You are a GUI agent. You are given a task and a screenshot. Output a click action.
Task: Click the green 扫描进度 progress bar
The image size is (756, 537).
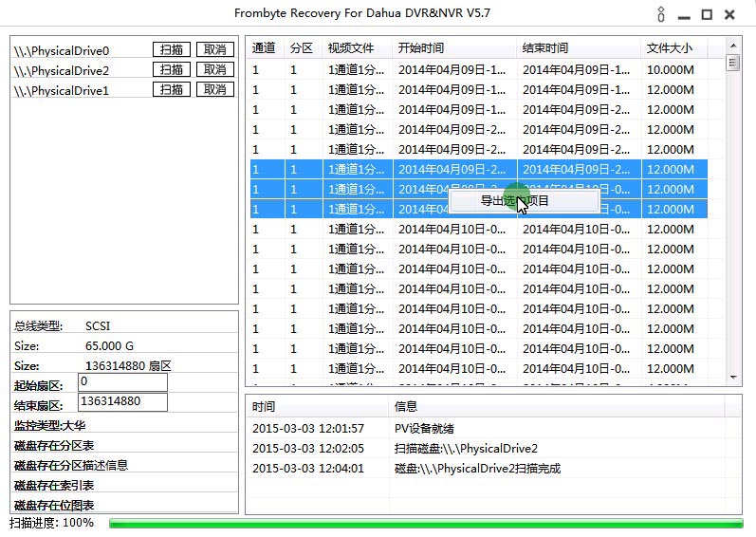click(x=426, y=524)
